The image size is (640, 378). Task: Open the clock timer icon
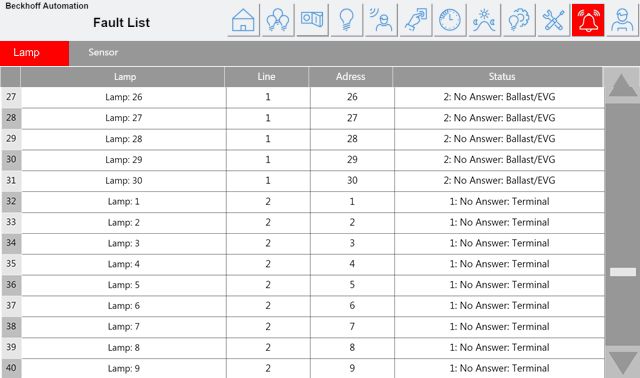point(450,20)
